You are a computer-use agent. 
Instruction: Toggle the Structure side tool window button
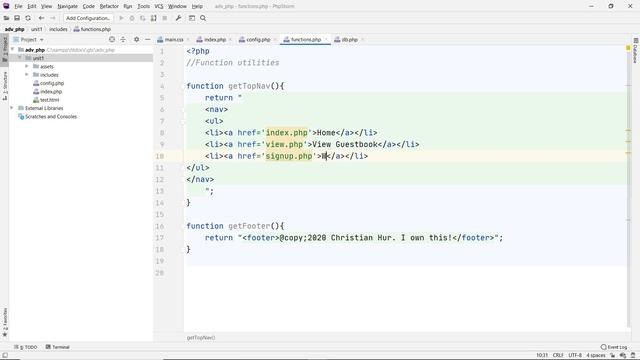click(4, 86)
